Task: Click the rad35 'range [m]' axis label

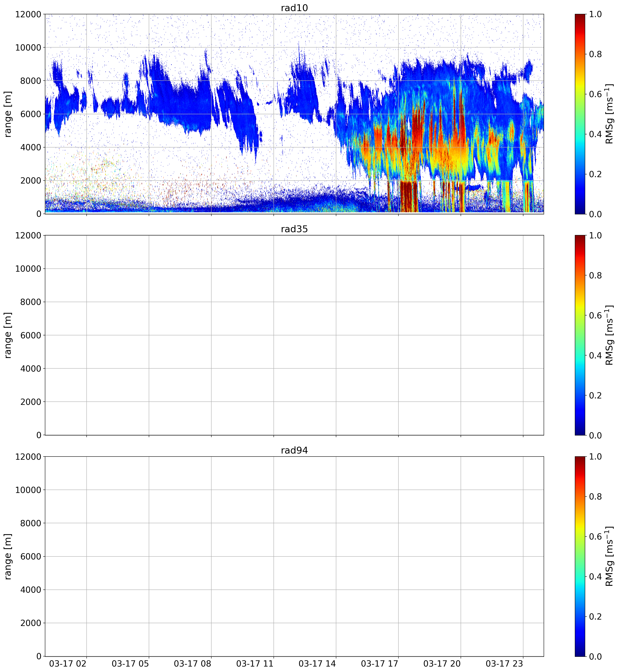Action: pyautogui.click(x=8, y=335)
